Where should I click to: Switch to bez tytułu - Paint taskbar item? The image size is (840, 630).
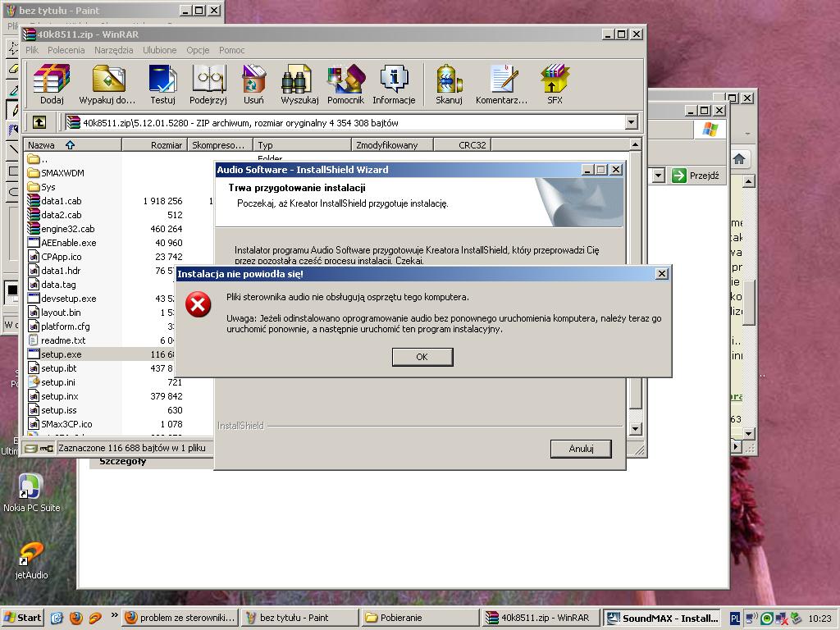(299, 618)
